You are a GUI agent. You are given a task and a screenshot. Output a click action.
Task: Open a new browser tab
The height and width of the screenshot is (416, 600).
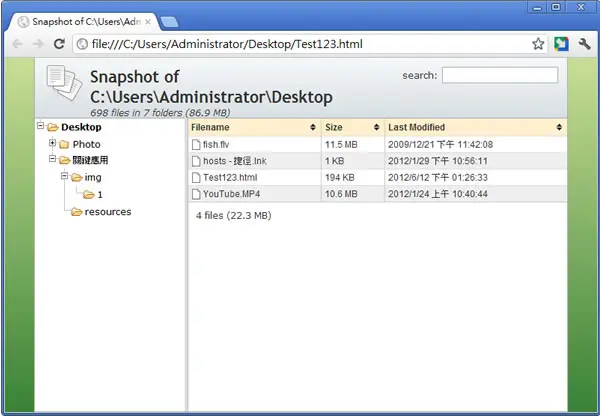[169, 22]
